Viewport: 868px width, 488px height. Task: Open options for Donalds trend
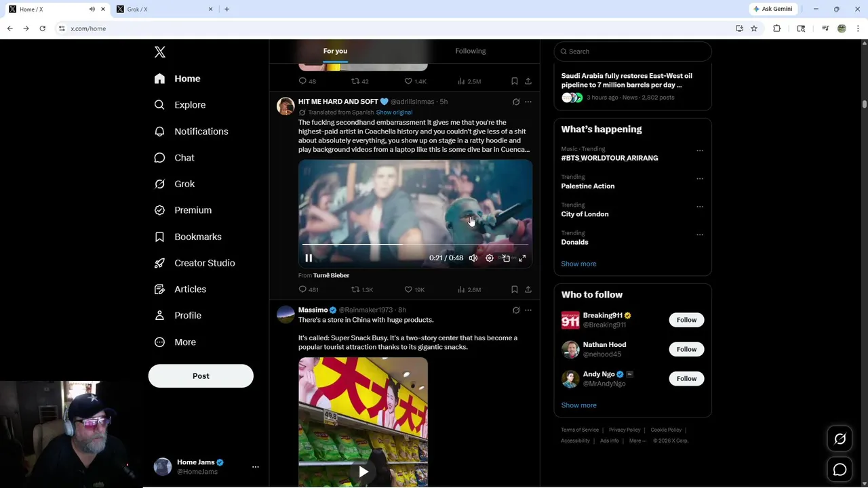700,235
